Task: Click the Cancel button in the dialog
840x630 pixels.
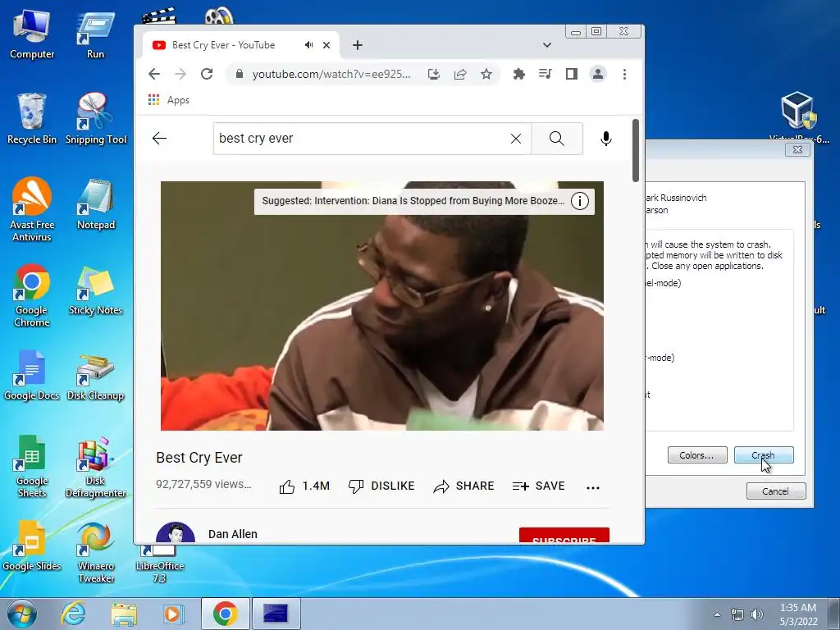Action: coord(776,491)
